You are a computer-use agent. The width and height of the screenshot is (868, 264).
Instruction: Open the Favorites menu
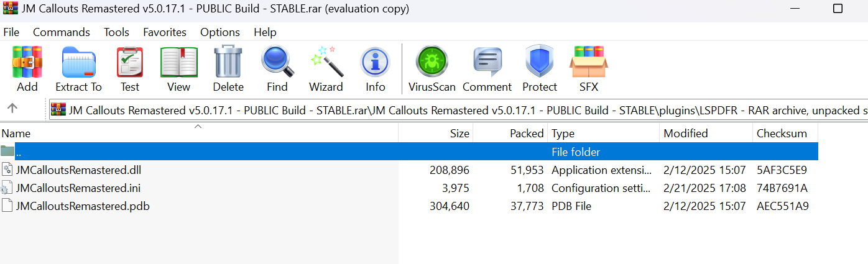tap(164, 32)
